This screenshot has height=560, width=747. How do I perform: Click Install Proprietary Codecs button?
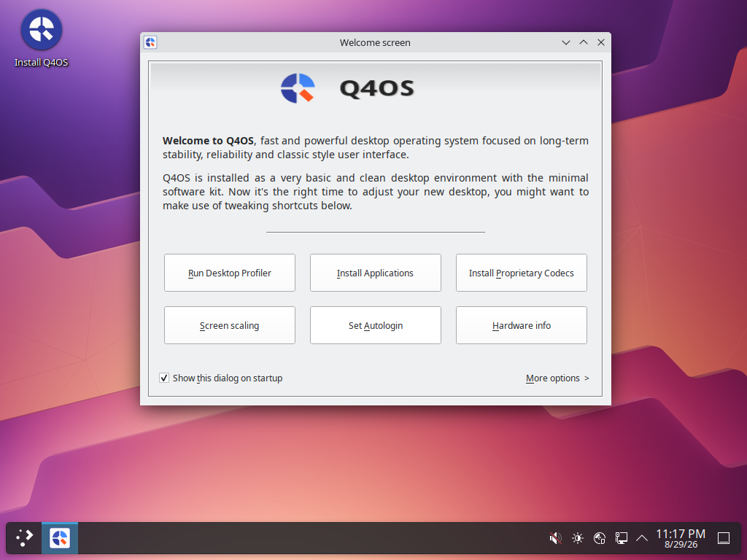(521, 273)
